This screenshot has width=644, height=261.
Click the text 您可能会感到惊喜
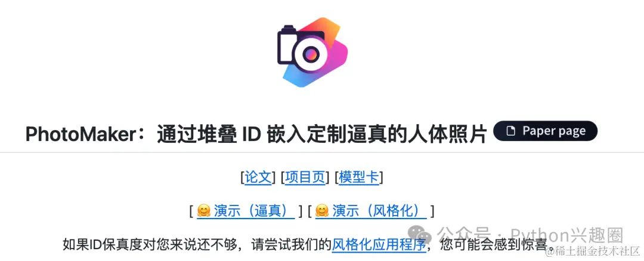tap(496, 245)
